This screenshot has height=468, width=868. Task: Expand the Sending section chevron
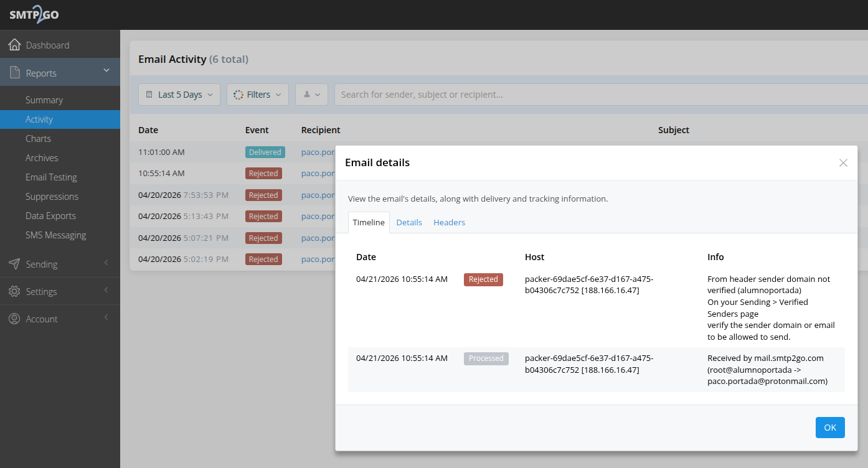[106, 263]
